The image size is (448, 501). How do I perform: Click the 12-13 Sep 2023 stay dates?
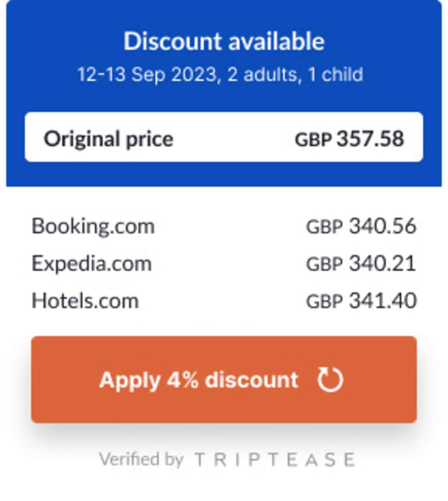147,74
